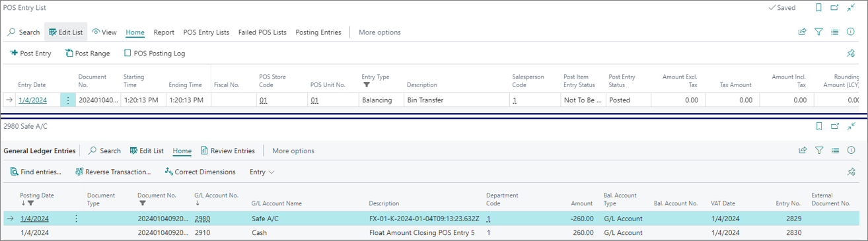This screenshot has width=868, height=241.
Task: Open Search in General Ledger Entries
Action: (x=105, y=151)
